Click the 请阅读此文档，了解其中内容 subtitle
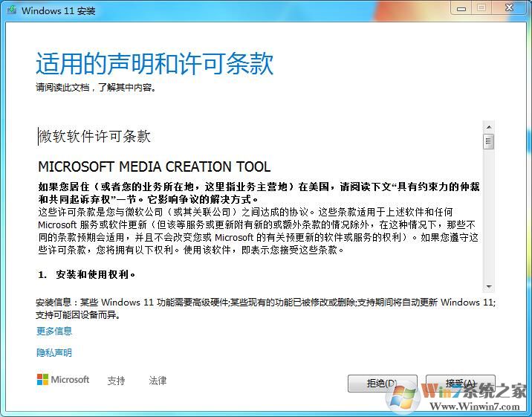This screenshot has width=532, height=417. coord(96,88)
